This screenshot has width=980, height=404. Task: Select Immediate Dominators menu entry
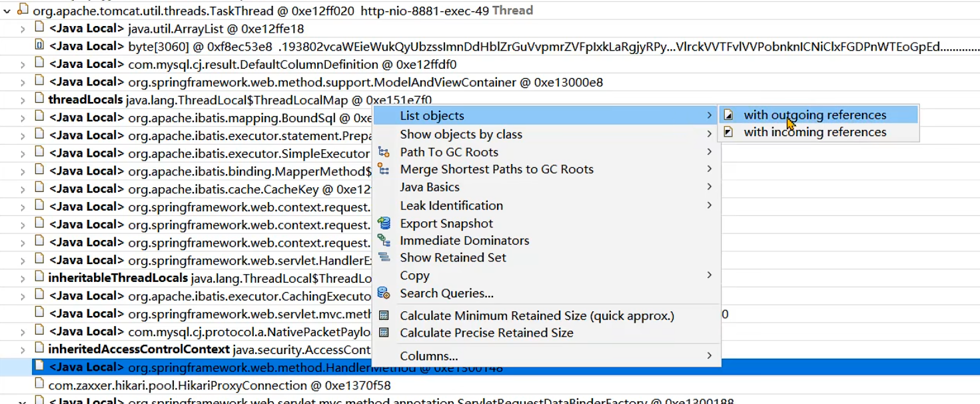(546, 241)
